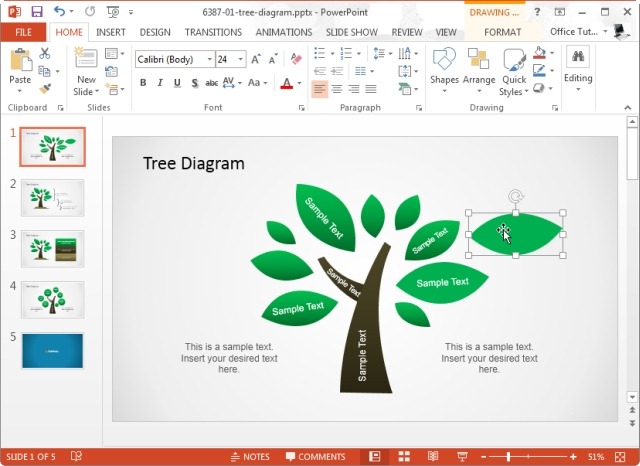Open Change Case Aa dropdown

pos(258,83)
